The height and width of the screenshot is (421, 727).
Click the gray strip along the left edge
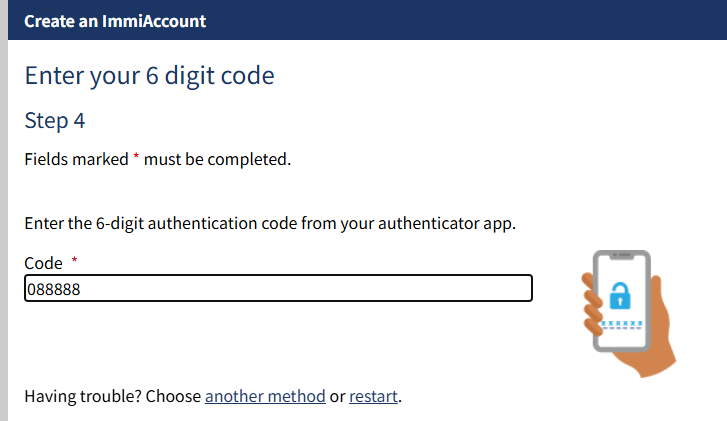click(x=4, y=210)
